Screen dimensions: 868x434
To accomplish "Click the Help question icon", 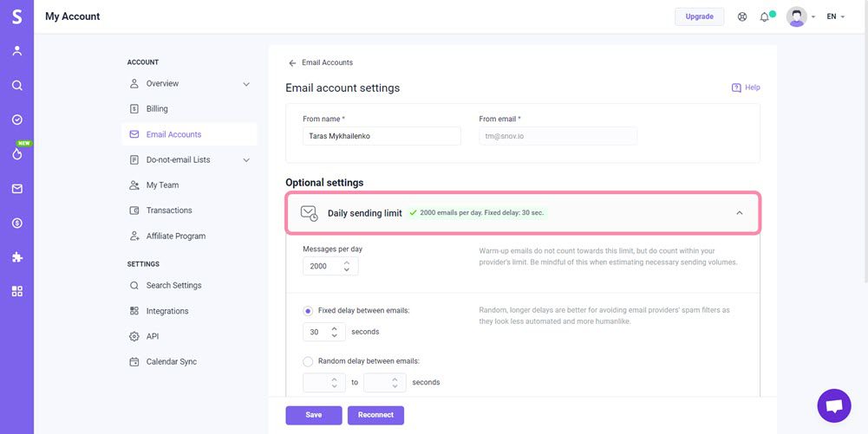I will (x=736, y=87).
